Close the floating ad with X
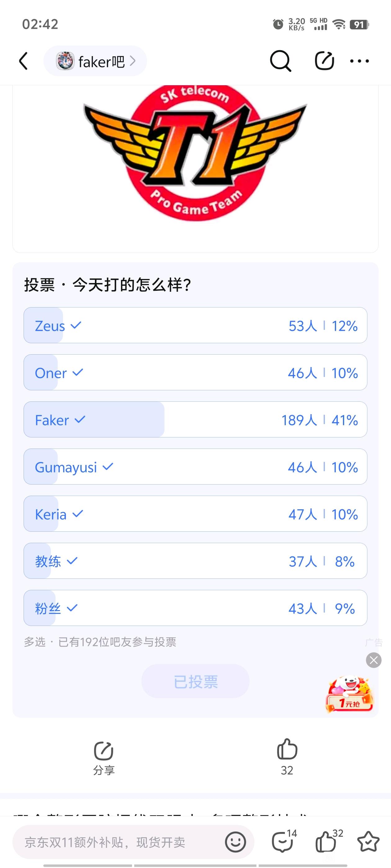Screen dimensions: 391x868 [374, 660]
